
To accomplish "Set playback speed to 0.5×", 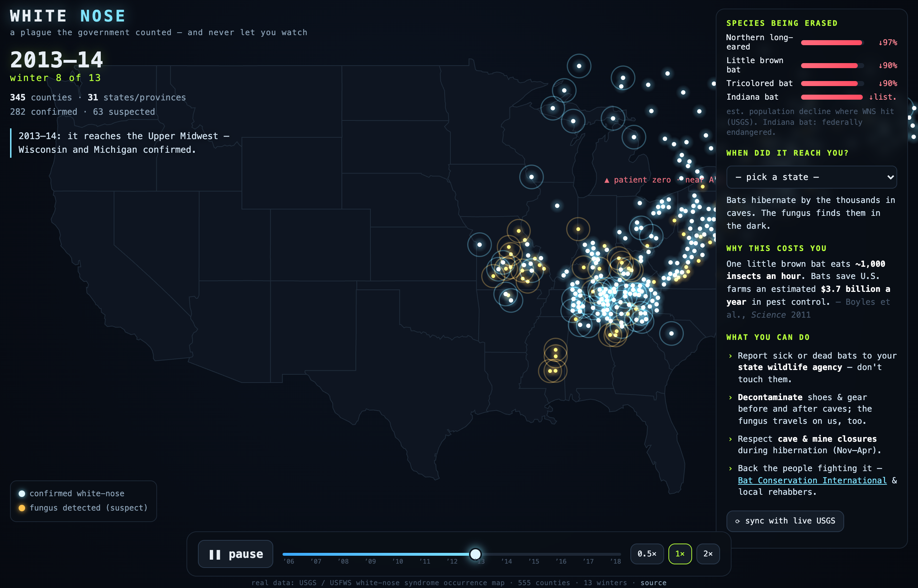I will [x=647, y=554].
